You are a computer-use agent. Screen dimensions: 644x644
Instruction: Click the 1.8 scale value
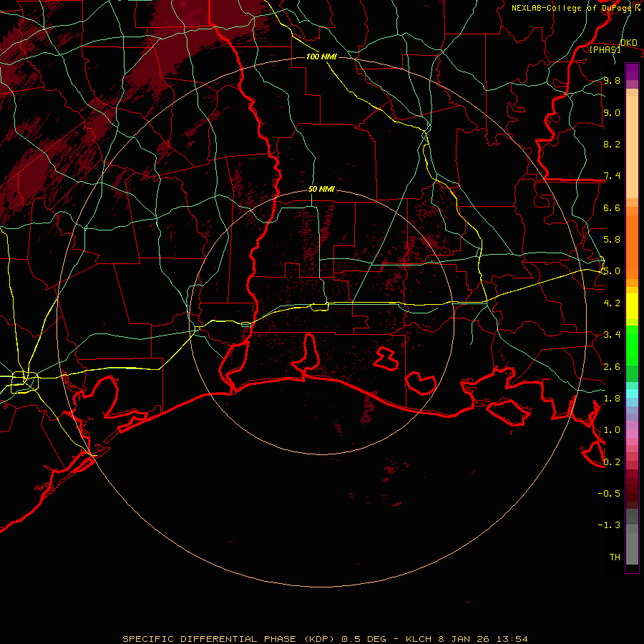click(612, 399)
